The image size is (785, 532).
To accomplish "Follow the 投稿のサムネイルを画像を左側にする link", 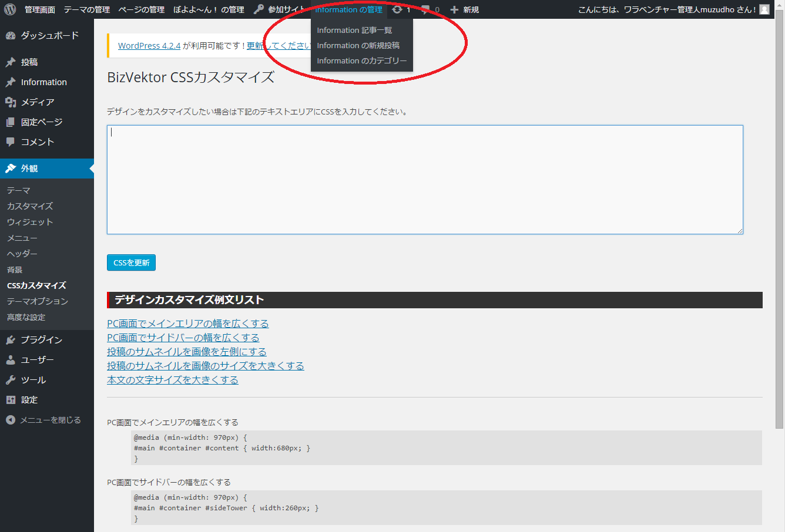I will tap(187, 352).
